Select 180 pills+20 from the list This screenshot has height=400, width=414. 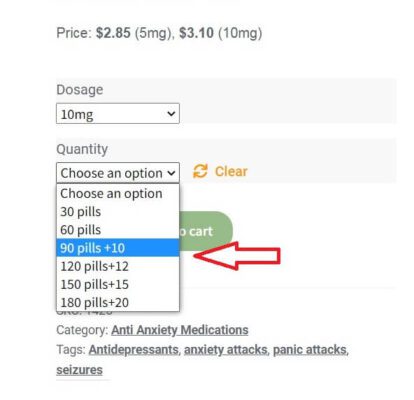click(x=118, y=303)
